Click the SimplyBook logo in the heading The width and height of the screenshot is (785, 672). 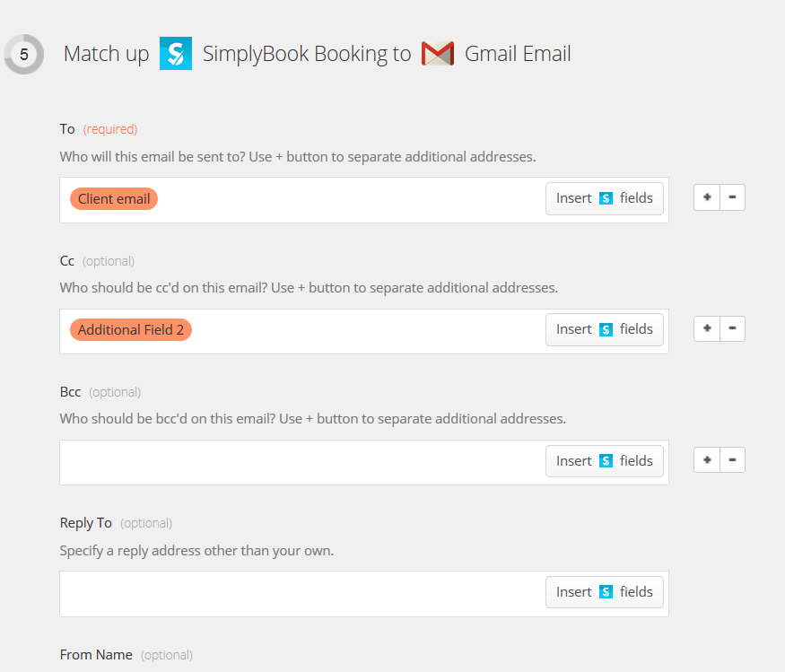(x=176, y=54)
